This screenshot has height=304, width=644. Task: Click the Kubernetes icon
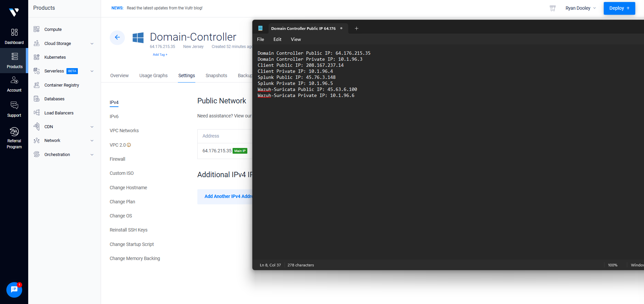coord(37,57)
